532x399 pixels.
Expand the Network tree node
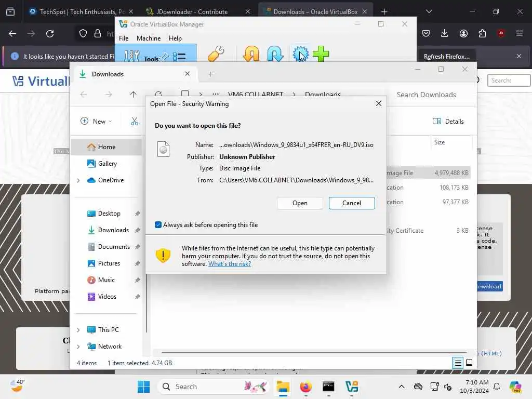pyautogui.click(x=78, y=347)
